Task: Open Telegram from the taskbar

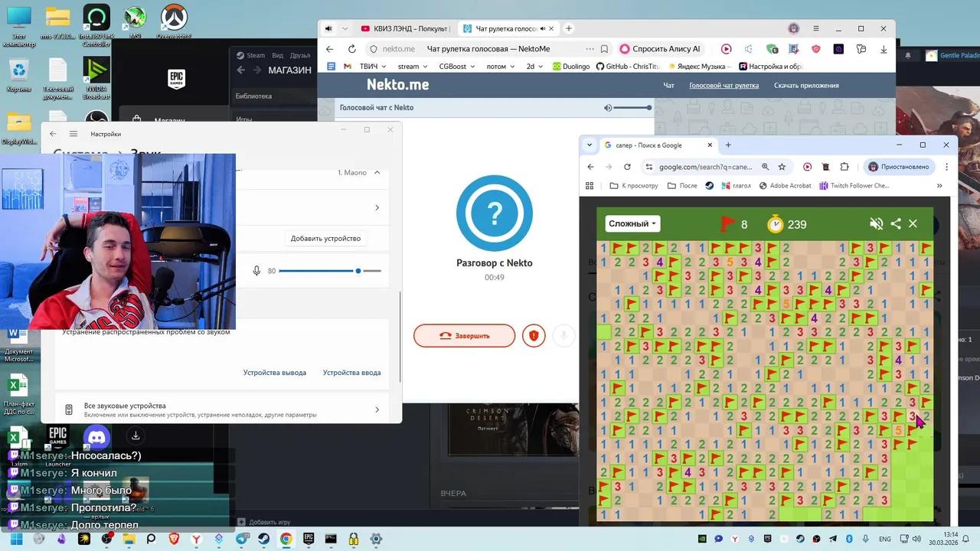Action: pos(241,539)
